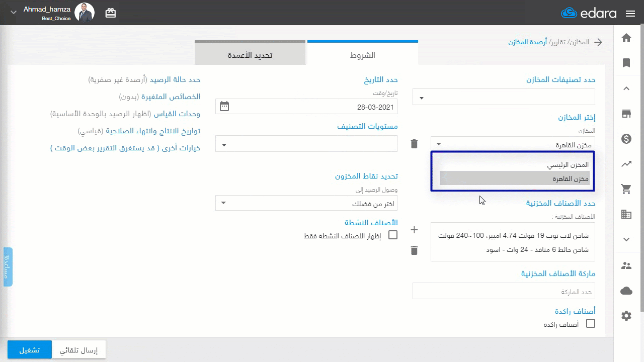Open the حدد تصنيفات المخازن dropdown

(504, 97)
